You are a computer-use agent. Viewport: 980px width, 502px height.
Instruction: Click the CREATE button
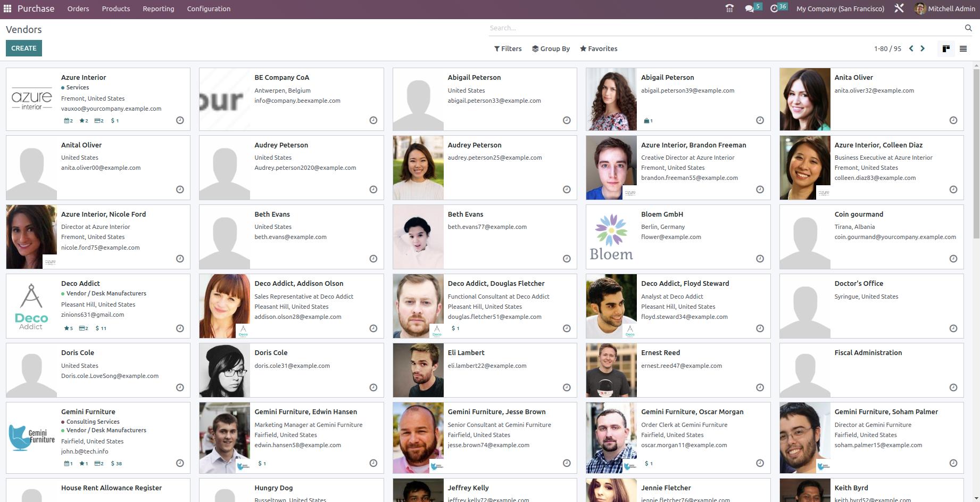click(x=24, y=48)
